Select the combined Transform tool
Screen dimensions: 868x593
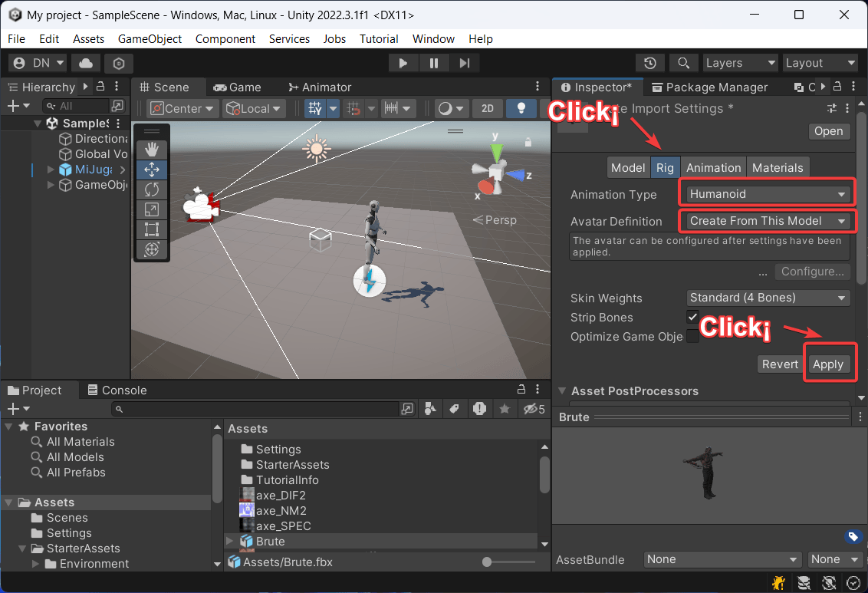coord(152,249)
